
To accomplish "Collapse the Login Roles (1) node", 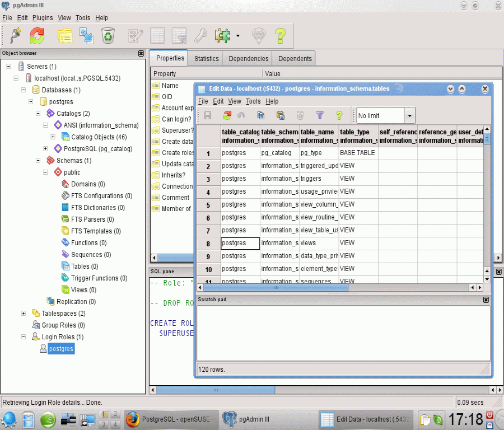I will (23, 336).
